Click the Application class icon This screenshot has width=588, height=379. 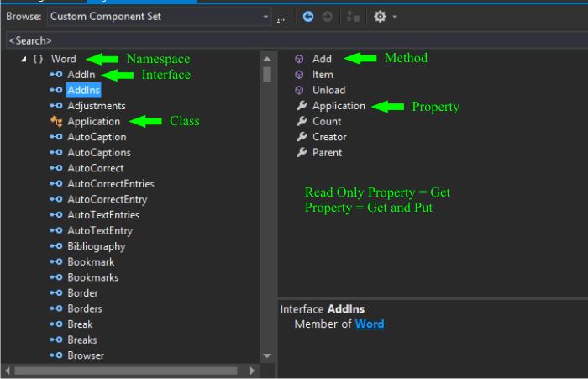pyautogui.click(x=56, y=121)
